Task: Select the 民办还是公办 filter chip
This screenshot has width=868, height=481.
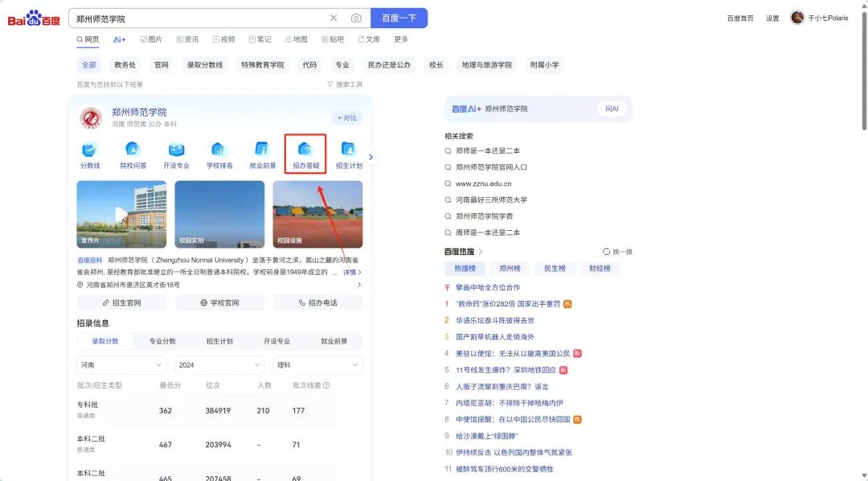Action: tap(389, 65)
